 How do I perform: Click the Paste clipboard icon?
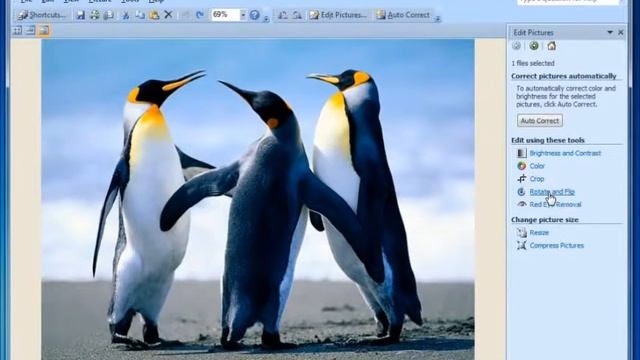pos(154,15)
